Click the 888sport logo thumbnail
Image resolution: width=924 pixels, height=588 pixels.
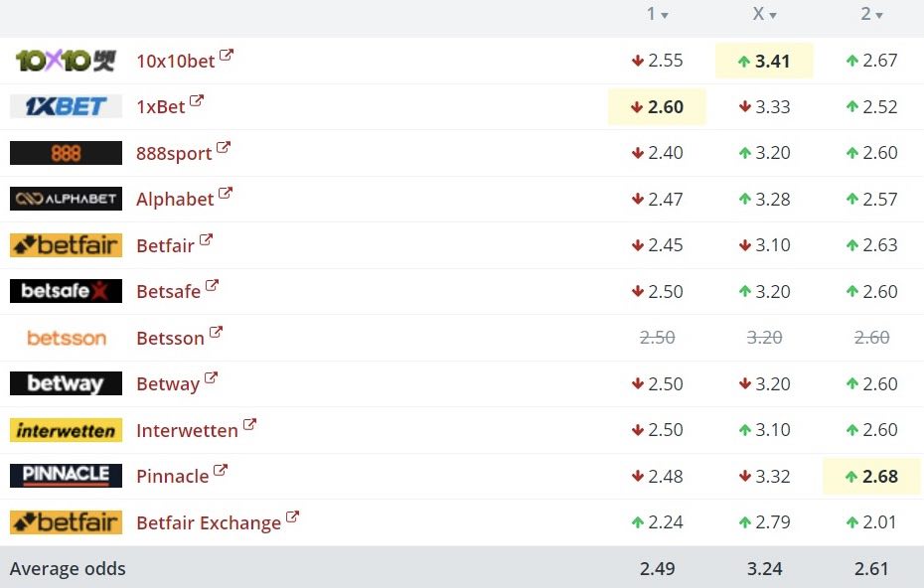[66, 153]
